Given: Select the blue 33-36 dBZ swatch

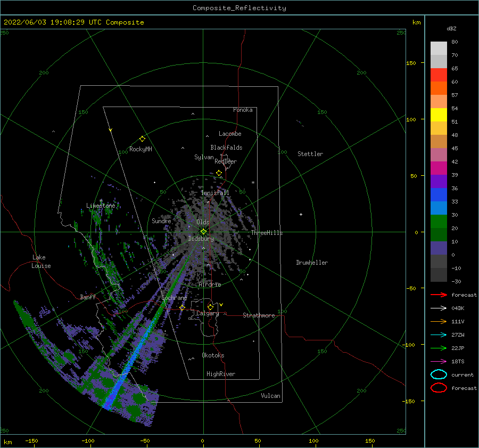Looking at the screenshot, I should pos(439,195).
